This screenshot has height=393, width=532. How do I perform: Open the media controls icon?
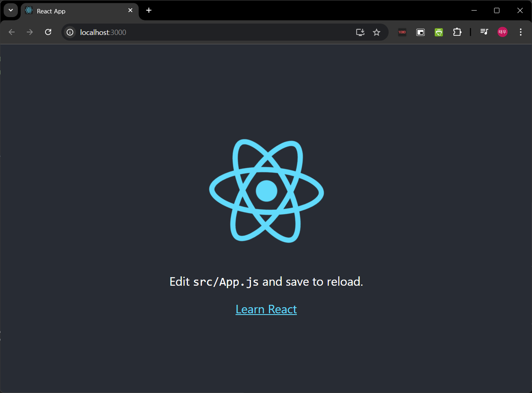pyautogui.click(x=484, y=32)
